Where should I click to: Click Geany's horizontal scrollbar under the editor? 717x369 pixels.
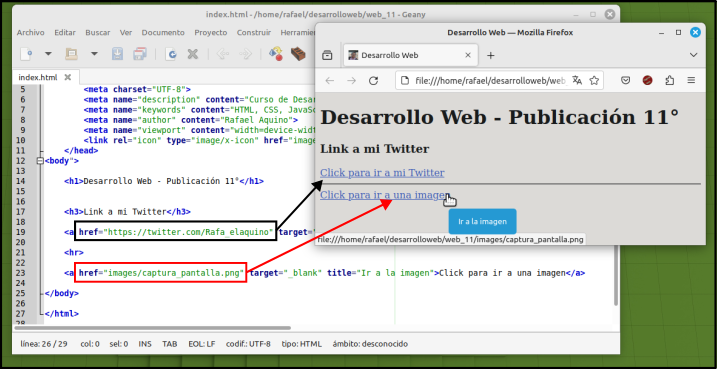(152, 328)
